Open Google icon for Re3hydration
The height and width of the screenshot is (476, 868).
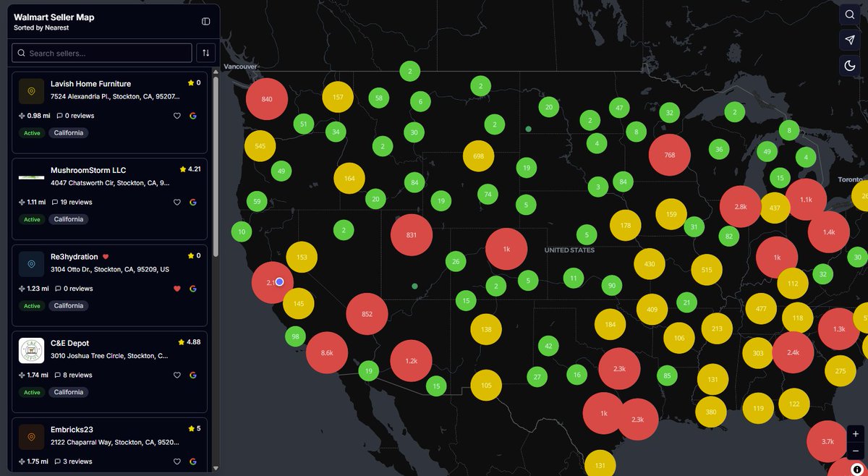click(x=193, y=289)
